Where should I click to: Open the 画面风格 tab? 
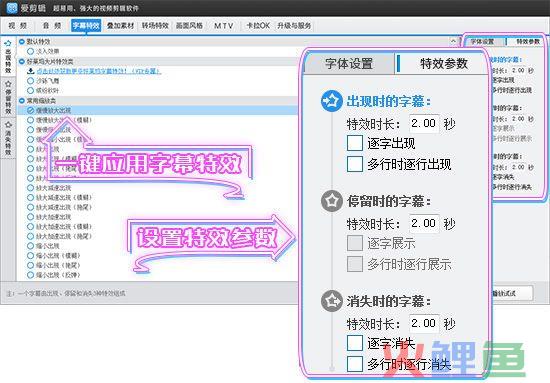coord(189,26)
